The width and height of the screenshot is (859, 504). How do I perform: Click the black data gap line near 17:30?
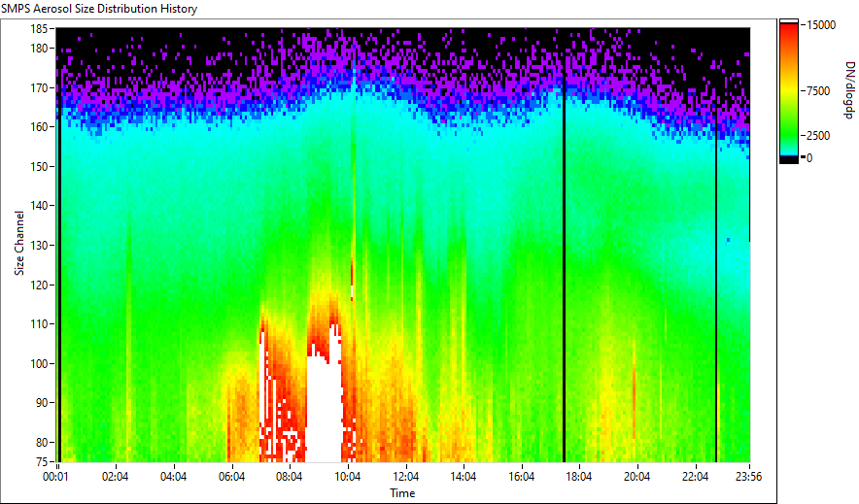564,245
